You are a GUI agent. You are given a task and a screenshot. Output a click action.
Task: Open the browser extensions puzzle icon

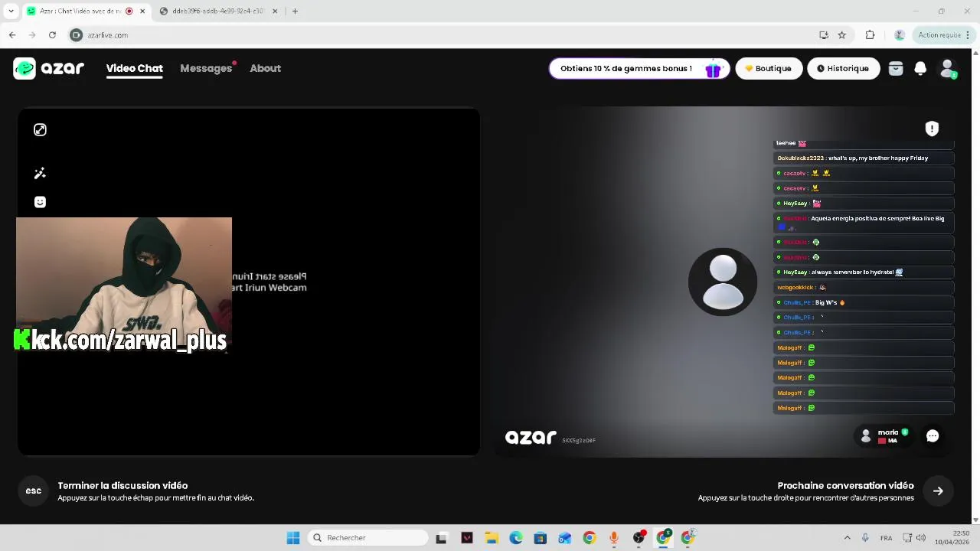point(870,34)
